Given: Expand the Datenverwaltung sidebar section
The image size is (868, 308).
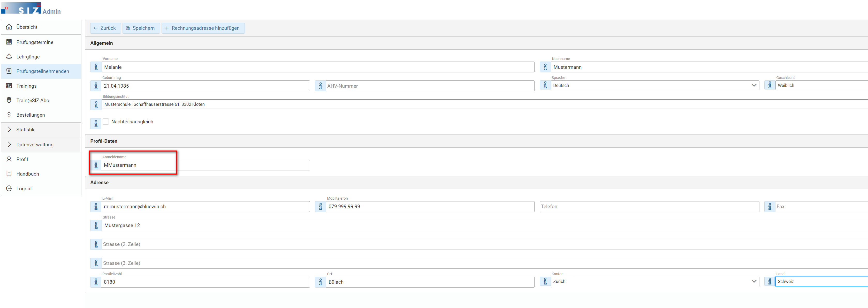Looking at the screenshot, I should point(41,145).
